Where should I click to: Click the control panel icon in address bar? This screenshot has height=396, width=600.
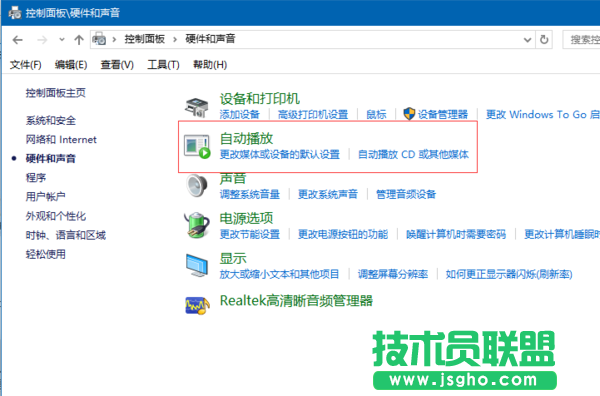pos(99,39)
